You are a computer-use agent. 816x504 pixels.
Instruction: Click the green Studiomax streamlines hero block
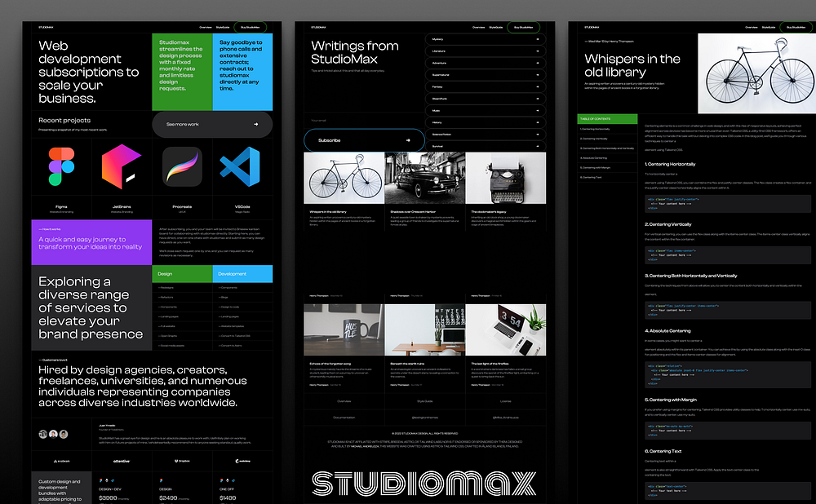coord(182,72)
